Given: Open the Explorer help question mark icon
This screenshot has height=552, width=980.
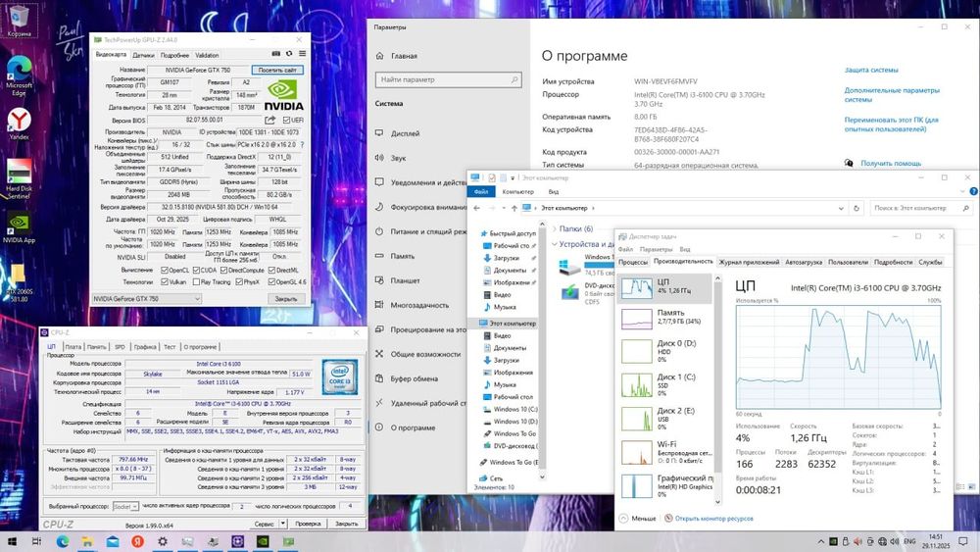Looking at the screenshot, I should click(x=973, y=192).
